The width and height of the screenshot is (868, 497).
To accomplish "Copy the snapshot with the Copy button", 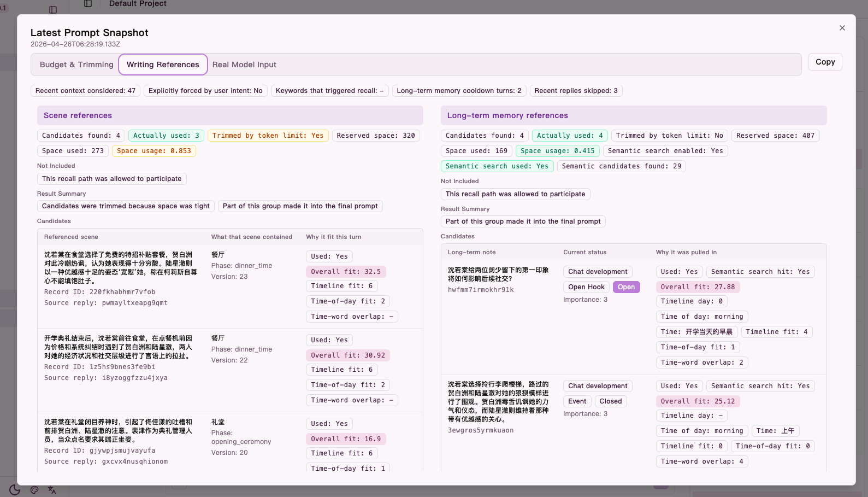I will click(x=825, y=62).
